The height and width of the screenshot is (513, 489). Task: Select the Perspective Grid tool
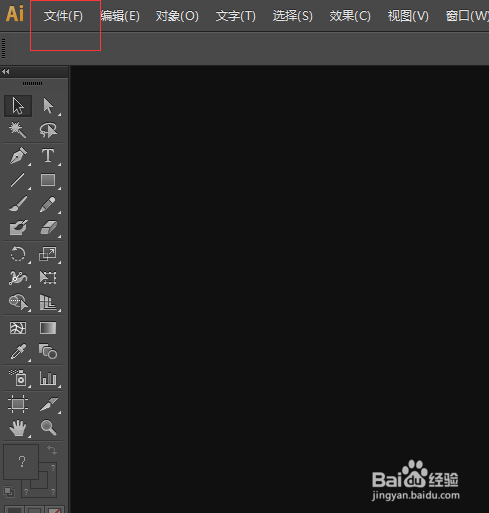coord(48,302)
